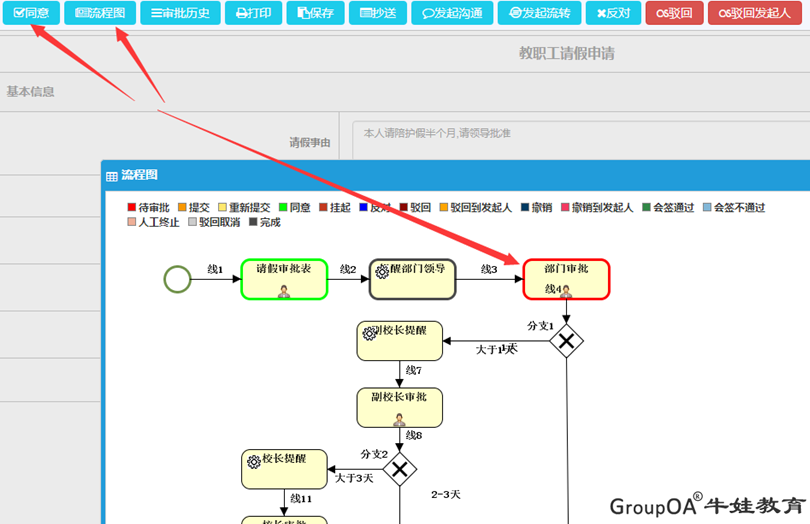The image size is (810, 524).
Task: Click the 分支1 gateway diamond
Action: (566, 341)
